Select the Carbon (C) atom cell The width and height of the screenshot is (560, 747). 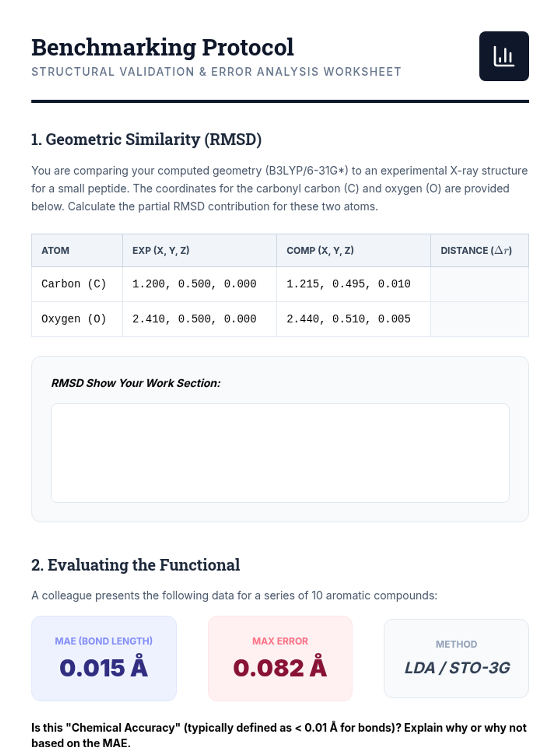(74, 284)
